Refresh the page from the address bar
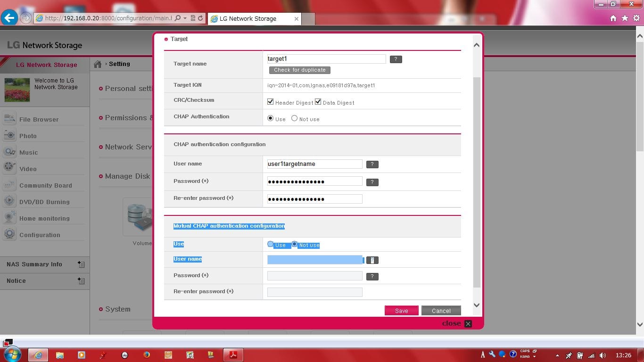Image resolution: width=644 pixels, height=362 pixels. coord(200,18)
